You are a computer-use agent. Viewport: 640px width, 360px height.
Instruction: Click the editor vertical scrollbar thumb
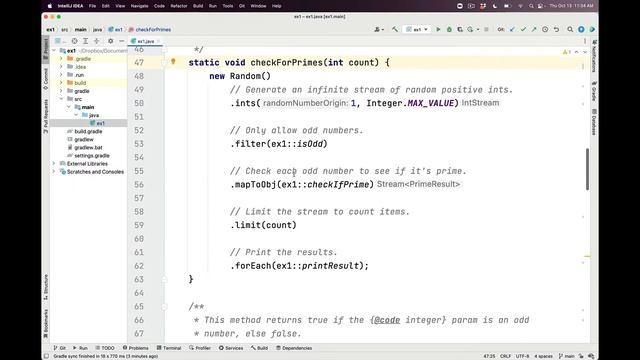pyautogui.click(x=587, y=169)
